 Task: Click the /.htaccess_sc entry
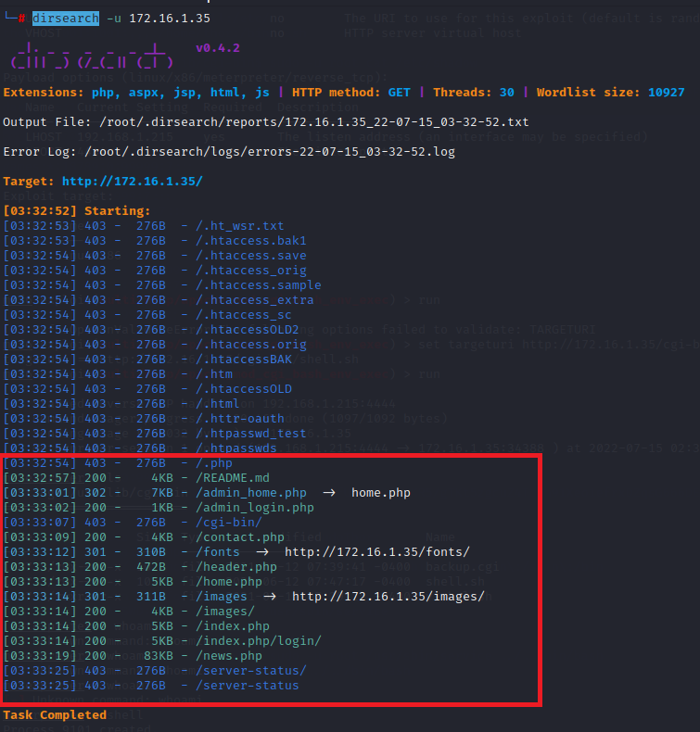pyautogui.click(x=243, y=315)
